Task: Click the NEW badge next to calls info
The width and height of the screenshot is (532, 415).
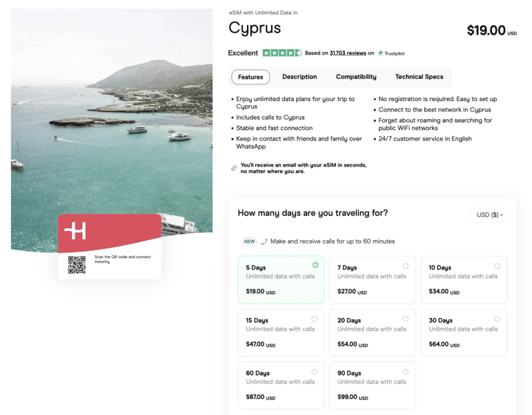Action: click(x=249, y=241)
